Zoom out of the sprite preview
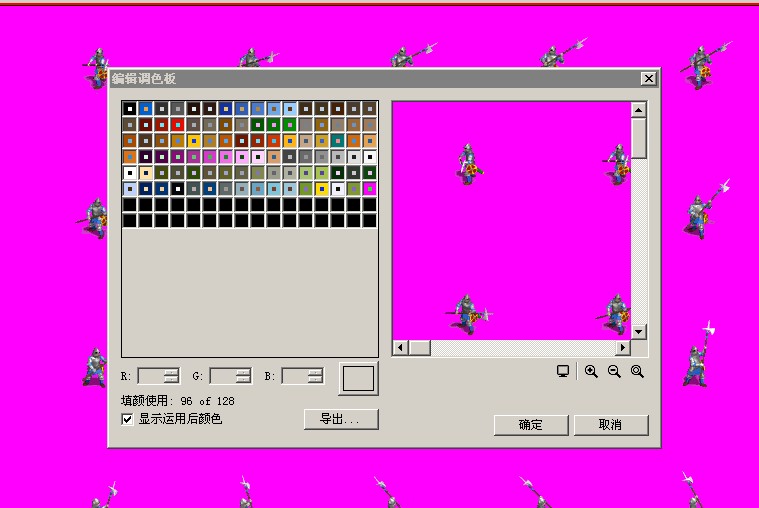Viewport: 759px width, 508px height. 614,371
